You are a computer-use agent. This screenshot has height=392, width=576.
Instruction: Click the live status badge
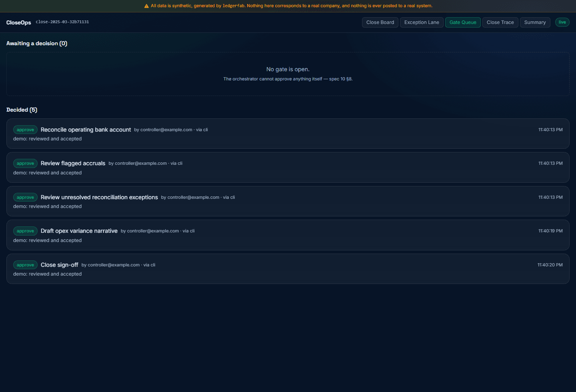(x=562, y=22)
